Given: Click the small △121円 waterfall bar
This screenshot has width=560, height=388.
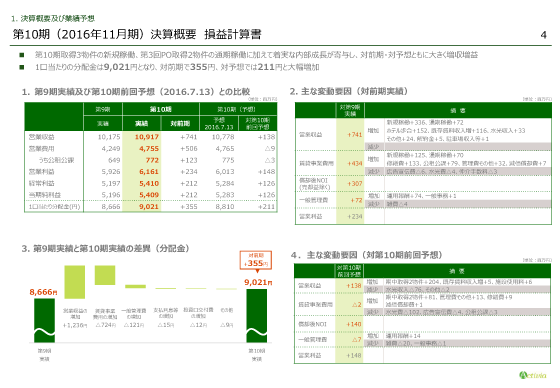Looking at the screenshot, I should point(135,286).
